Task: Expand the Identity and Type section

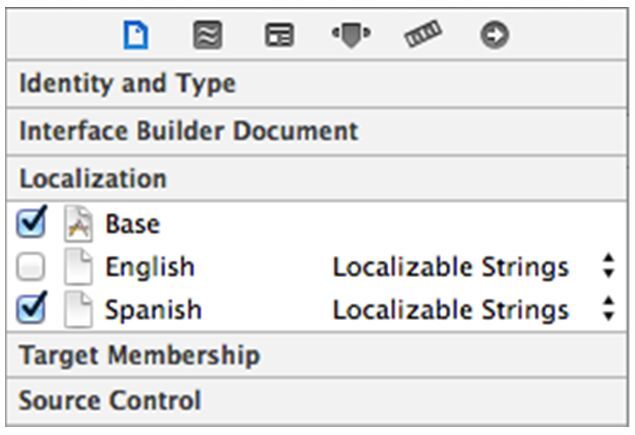Action: click(x=317, y=84)
